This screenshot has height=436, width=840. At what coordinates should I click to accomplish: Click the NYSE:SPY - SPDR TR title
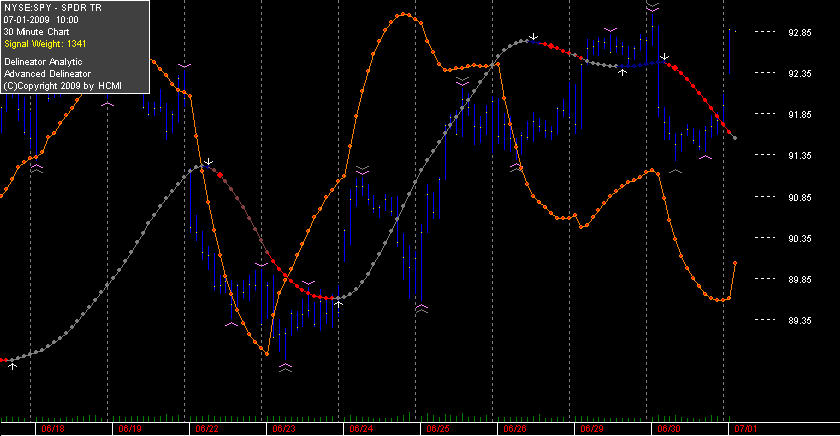[52, 8]
